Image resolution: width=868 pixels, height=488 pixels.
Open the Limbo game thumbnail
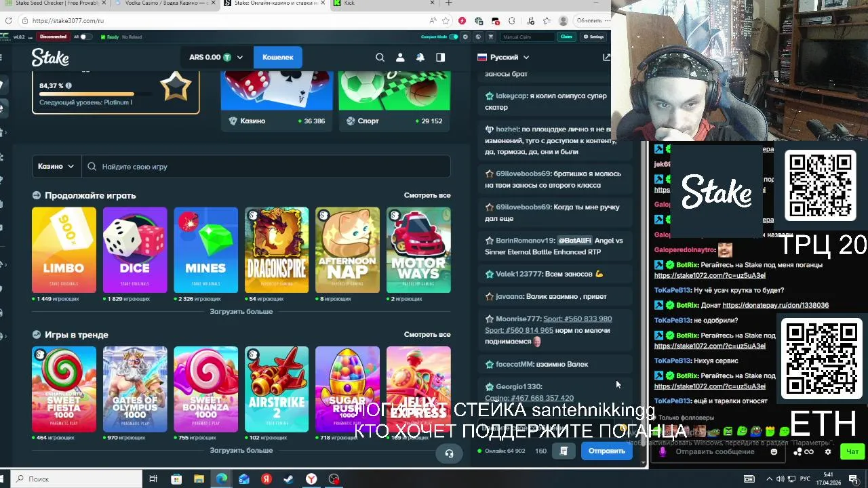64,250
